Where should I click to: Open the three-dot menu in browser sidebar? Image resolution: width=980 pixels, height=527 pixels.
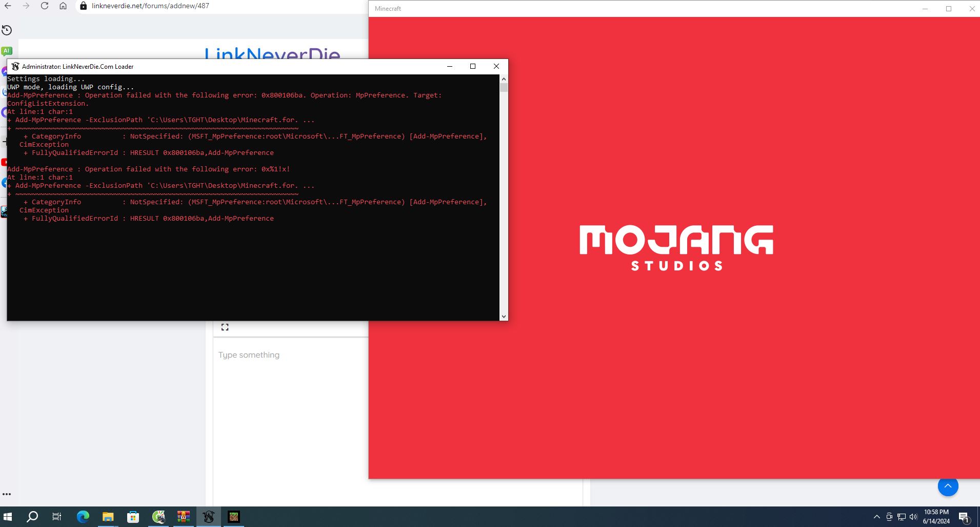click(7, 494)
